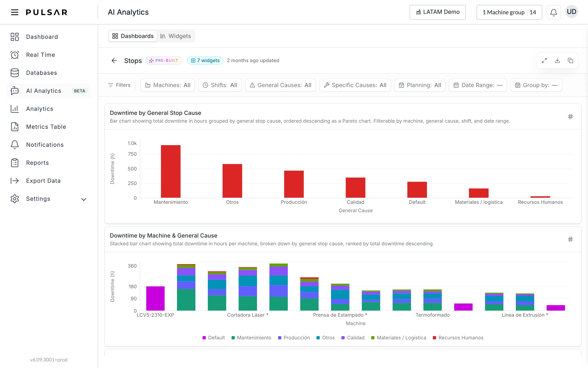Click the 7 widgets badge
This screenshot has width=588, height=368.
(x=205, y=60)
